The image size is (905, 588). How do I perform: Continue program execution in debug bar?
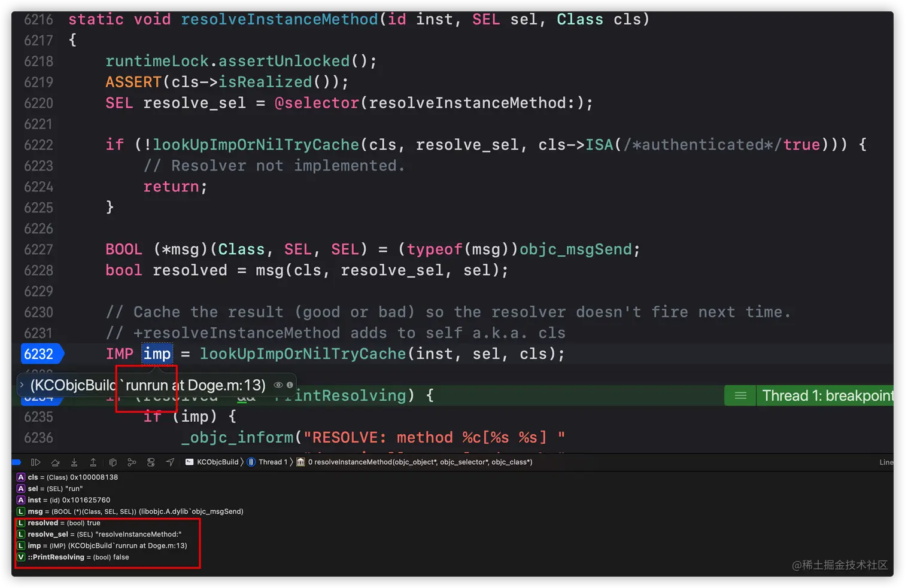click(x=35, y=462)
